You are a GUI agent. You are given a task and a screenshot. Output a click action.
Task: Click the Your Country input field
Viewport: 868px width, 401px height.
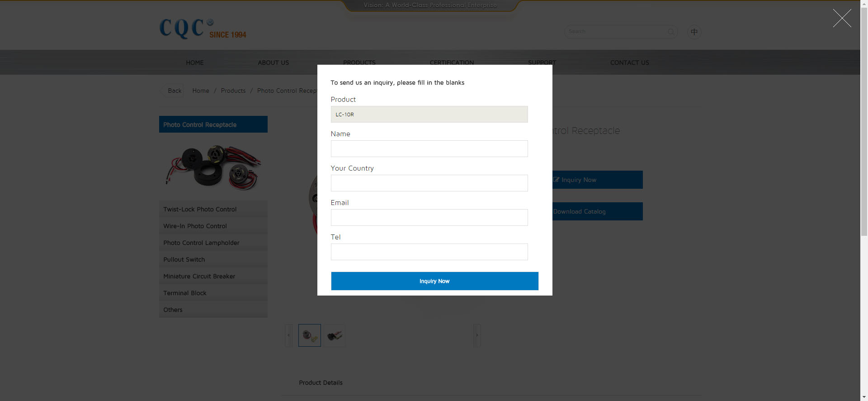coord(429,183)
